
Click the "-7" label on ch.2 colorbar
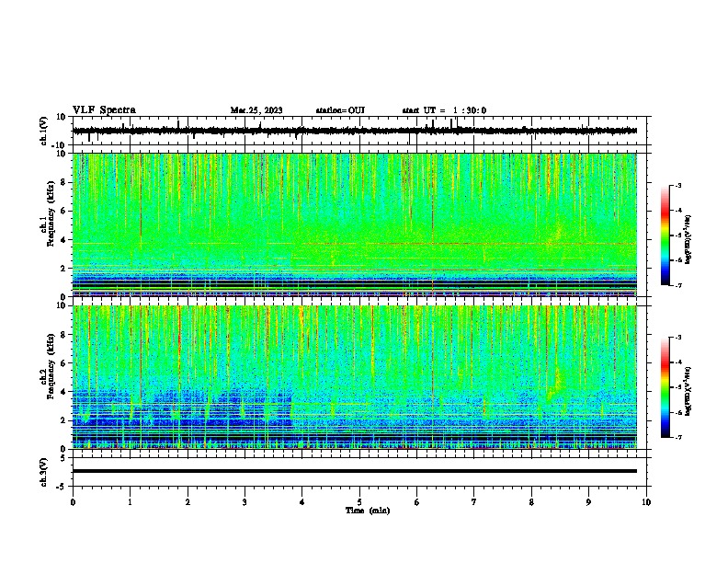coord(677,437)
